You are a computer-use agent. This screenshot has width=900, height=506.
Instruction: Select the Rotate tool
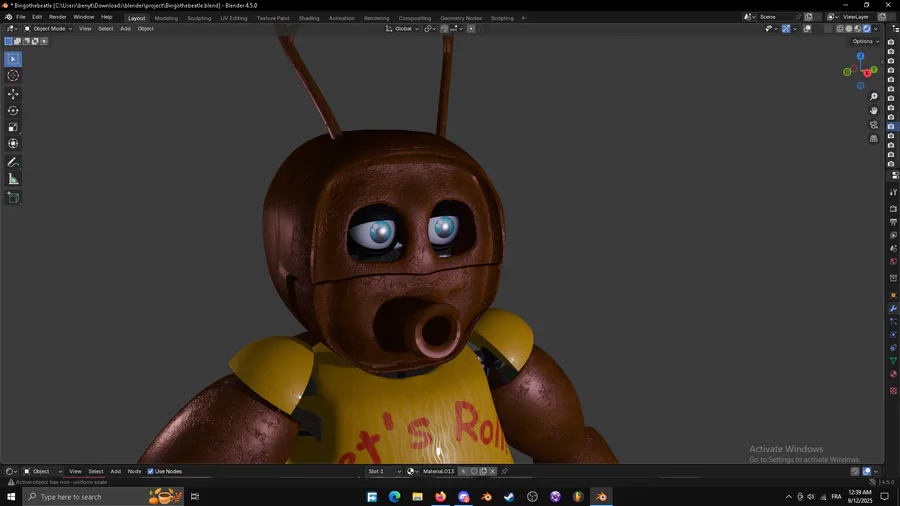[13, 110]
